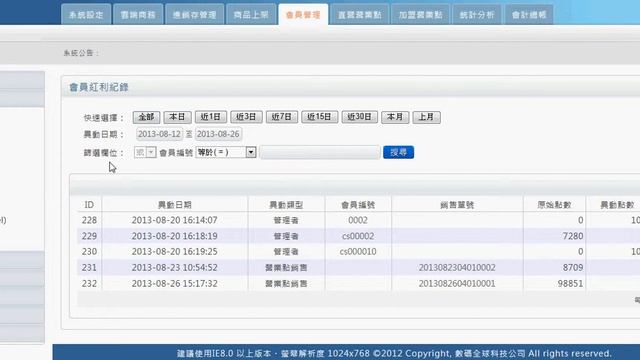Screen dimensions: 640x360
Task: Focus the empty search keyword field
Action: point(320,152)
